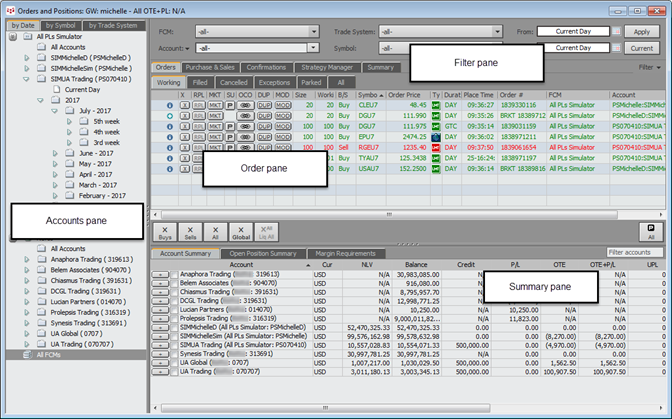The width and height of the screenshot is (672, 419).
Task: Click cancel X icon on CLEU7 order row
Action: (x=183, y=103)
